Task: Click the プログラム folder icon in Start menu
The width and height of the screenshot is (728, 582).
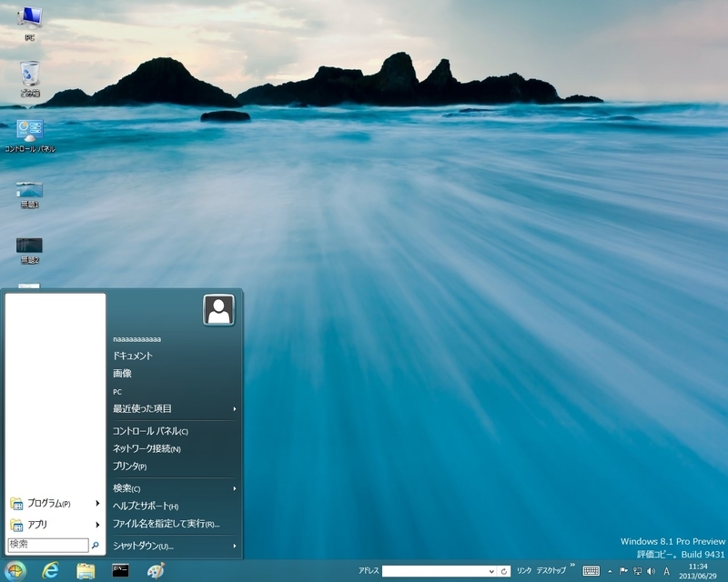Action: pyautogui.click(x=16, y=504)
